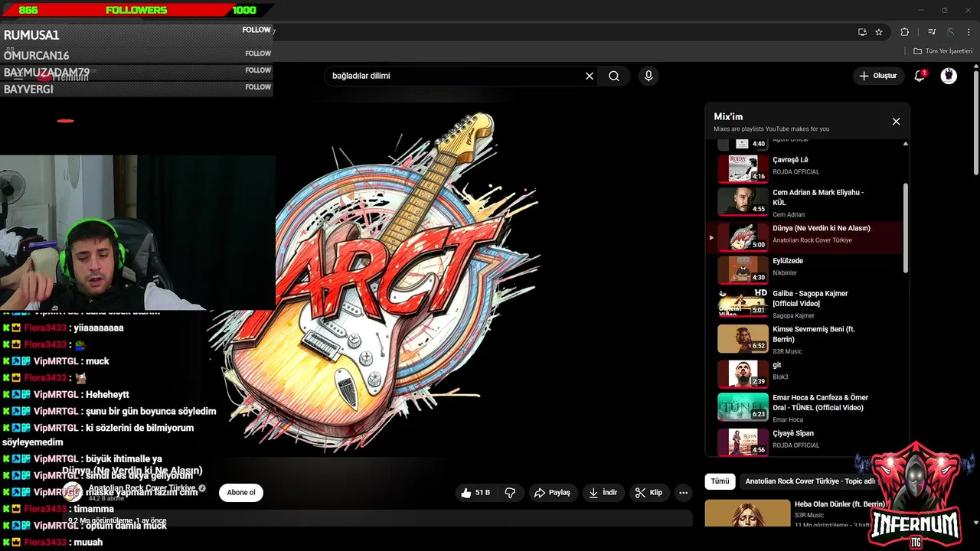This screenshot has width=980, height=551.
Task: Open the Chrome extensions puzzle icon
Action: point(905,32)
